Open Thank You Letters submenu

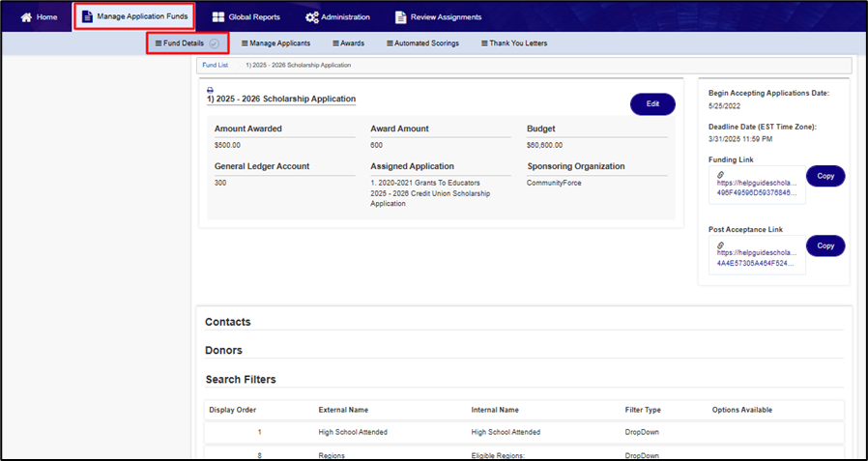[514, 43]
